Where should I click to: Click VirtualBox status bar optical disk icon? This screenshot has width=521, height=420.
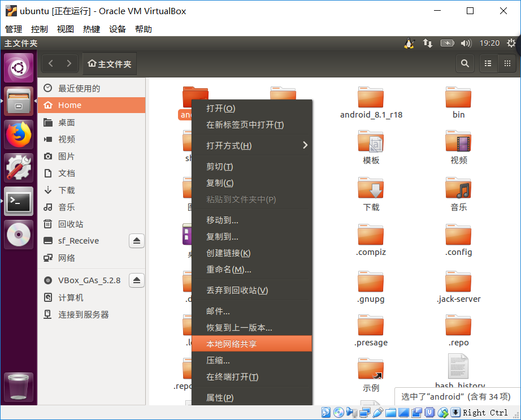pos(338,412)
